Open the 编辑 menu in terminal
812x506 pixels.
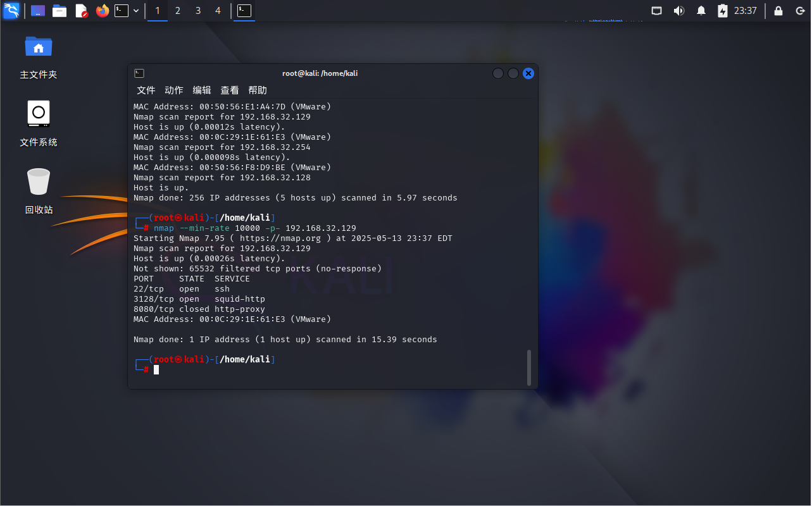coord(202,90)
